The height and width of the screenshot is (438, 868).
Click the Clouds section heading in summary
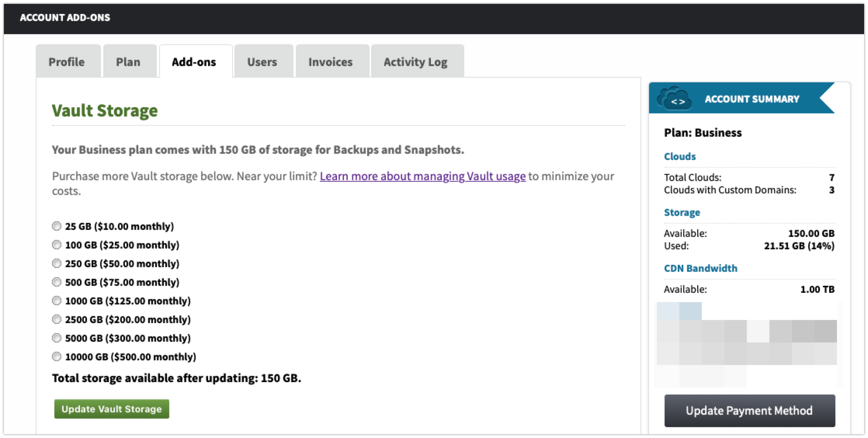point(680,156)
